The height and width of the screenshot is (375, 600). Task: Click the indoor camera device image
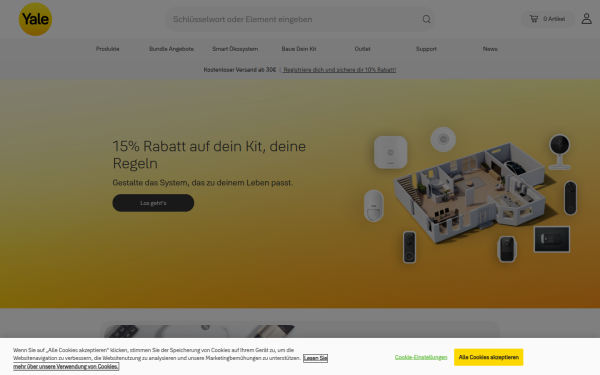click(x=560, y=152)
